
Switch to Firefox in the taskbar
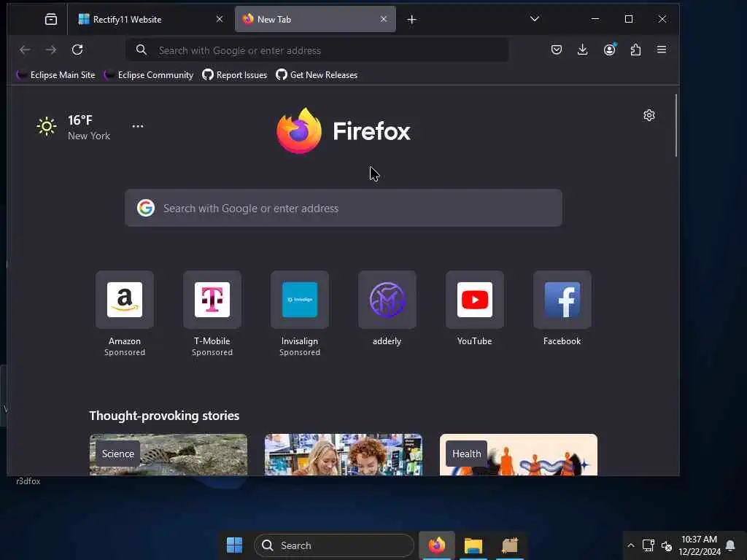click(x=436, y=545)
